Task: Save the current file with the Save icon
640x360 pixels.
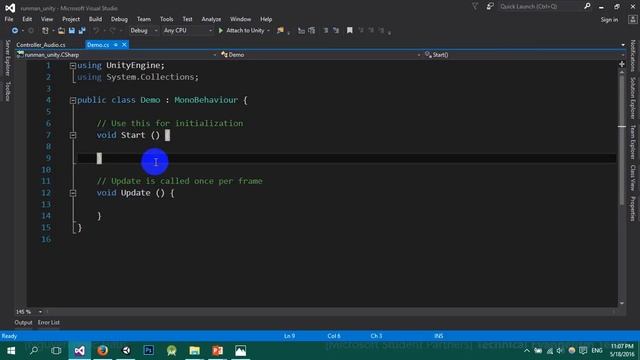Action: [x=72, y=31]
